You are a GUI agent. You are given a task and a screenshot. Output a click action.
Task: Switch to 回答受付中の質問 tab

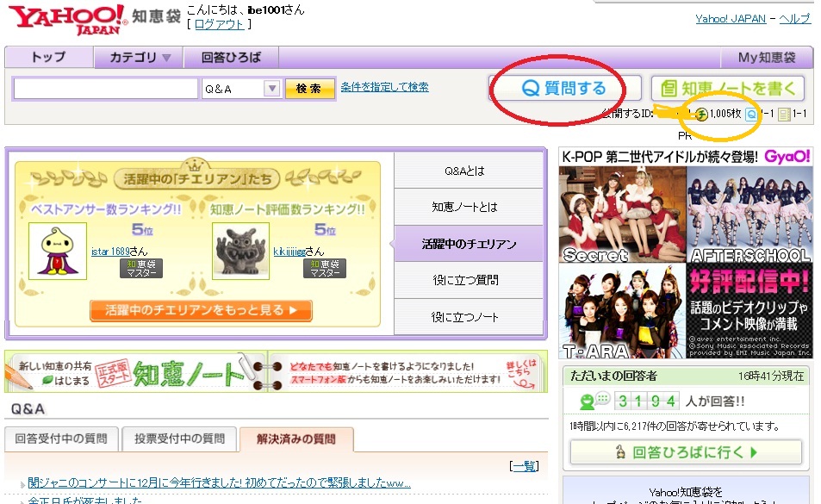click(61, 439)
